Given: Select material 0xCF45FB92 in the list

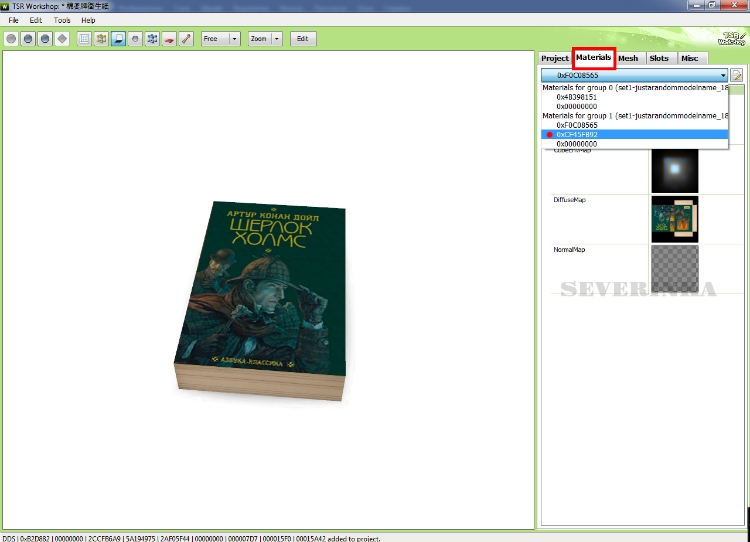Looking at the screenshot, I should [579, 134].
